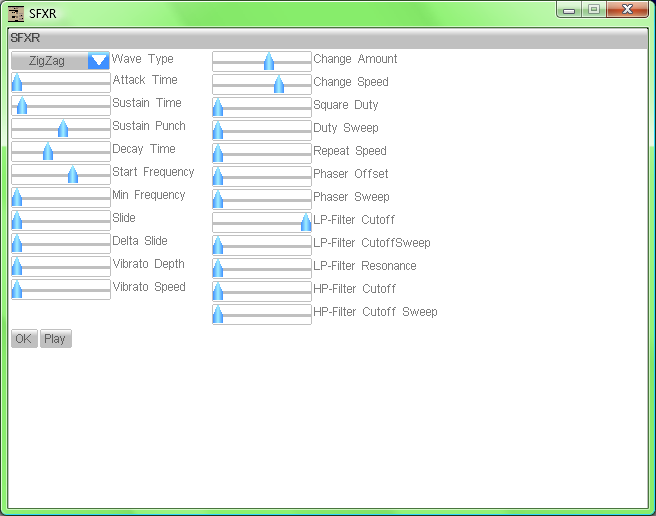The height and width of the screenshot is (516, 656).
Task: Click the Square Duty label
Action: click(346, 105)
